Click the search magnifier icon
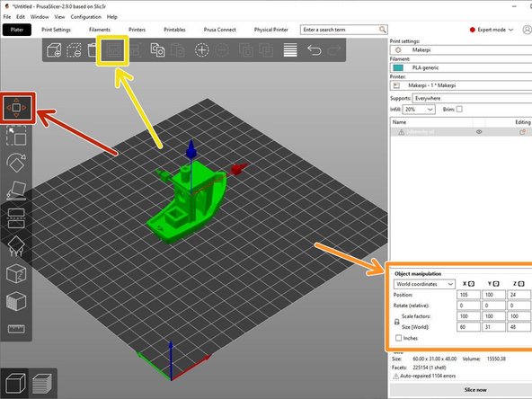532x399 pixels. tap(383, 30)
